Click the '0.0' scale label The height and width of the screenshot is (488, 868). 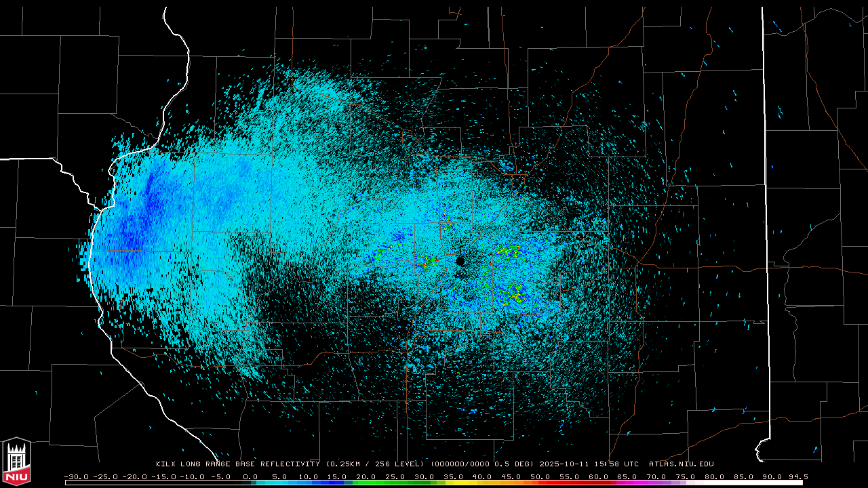[251, 476]
